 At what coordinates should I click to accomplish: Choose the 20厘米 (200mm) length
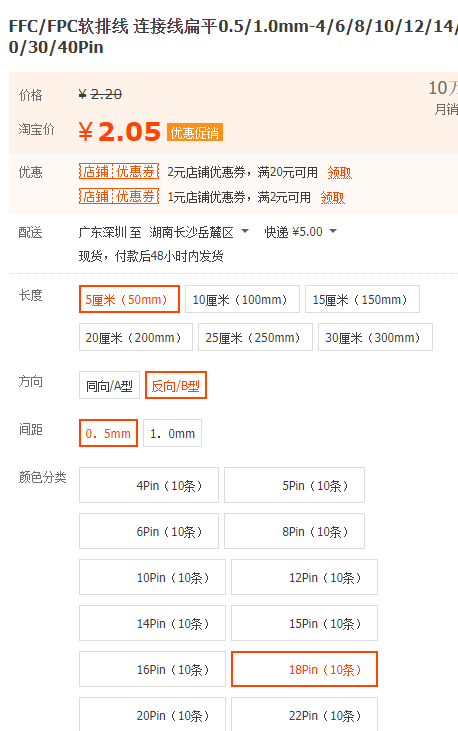tap(136, 337)
